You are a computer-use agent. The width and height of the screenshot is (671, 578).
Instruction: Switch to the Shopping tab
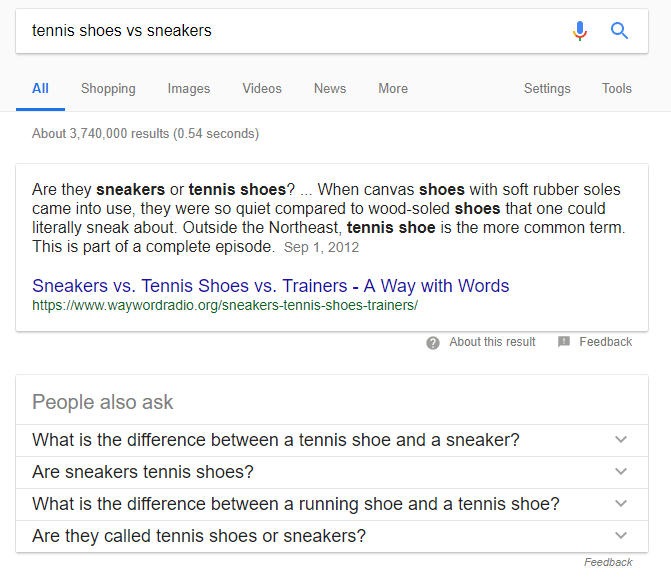[108, 88]
